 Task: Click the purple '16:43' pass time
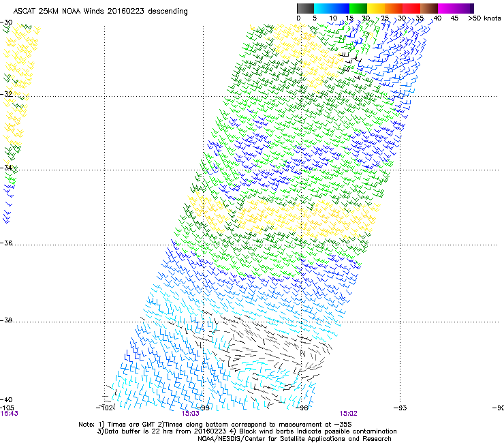tap(9, 414)
